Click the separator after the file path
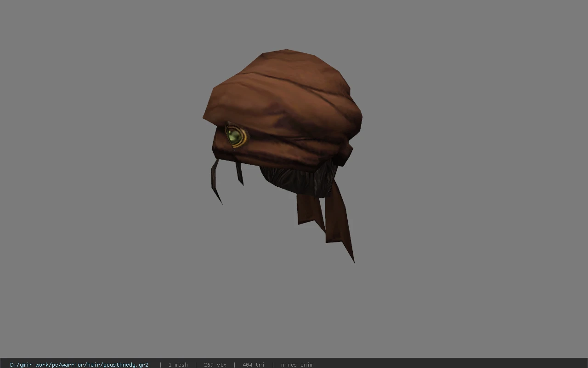588x368 pixels. 160,365
